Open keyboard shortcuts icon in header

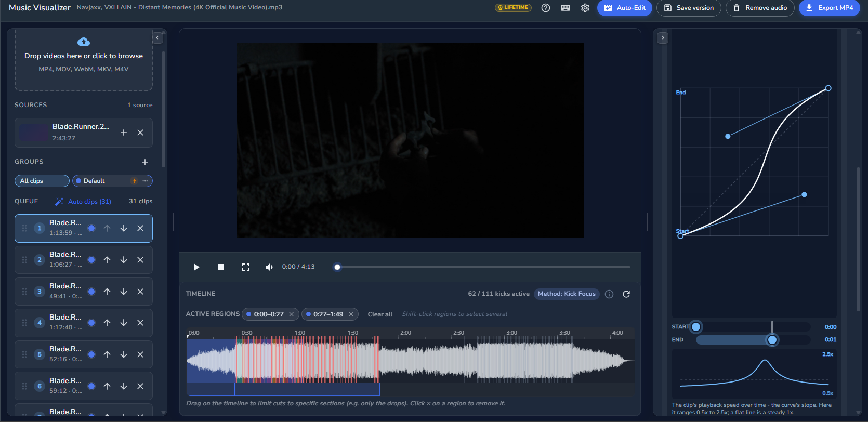click(565, 8)
